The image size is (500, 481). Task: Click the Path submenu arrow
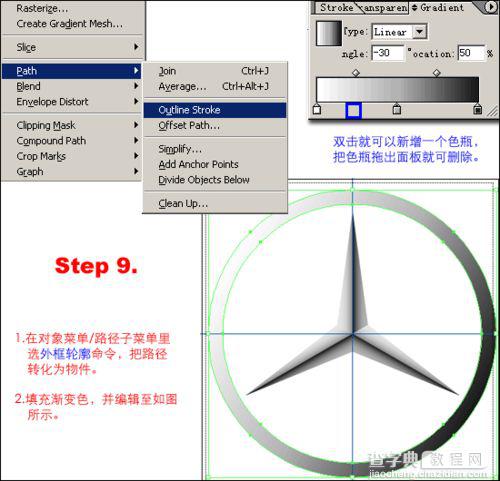136,70
